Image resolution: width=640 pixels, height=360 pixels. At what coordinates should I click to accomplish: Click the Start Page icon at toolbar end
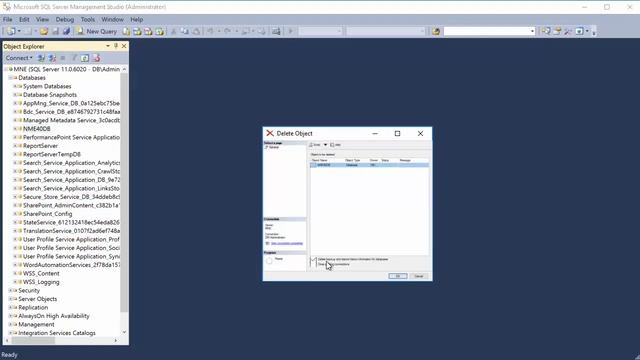[x=579, y=31]
